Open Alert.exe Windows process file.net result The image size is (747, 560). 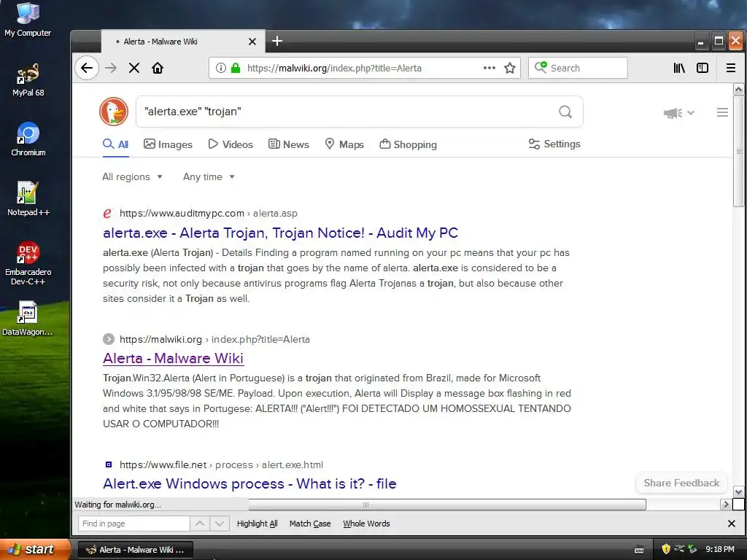[249, 484]
